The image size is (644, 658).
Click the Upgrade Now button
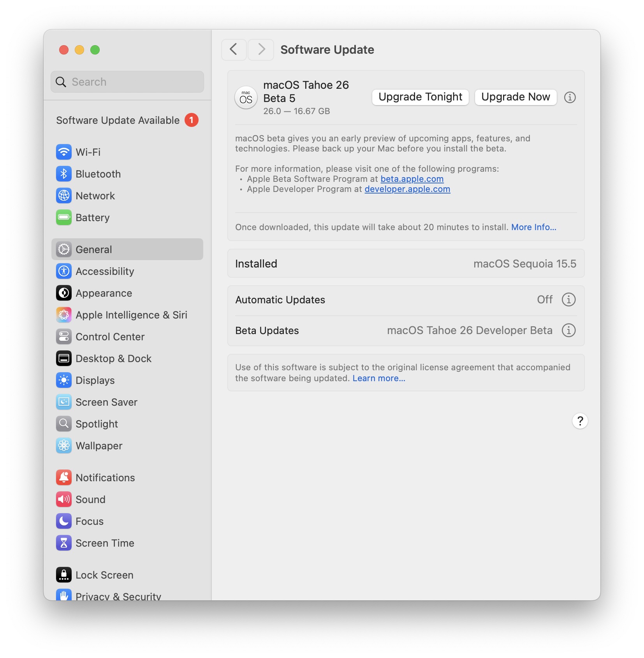(x=516, y=97)
